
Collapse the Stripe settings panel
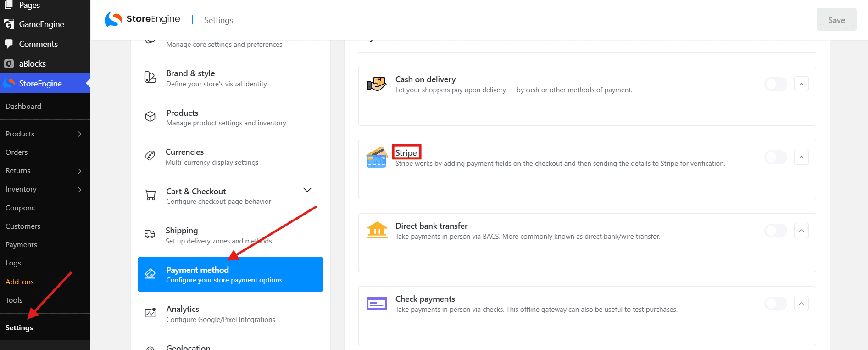[801, 157]
